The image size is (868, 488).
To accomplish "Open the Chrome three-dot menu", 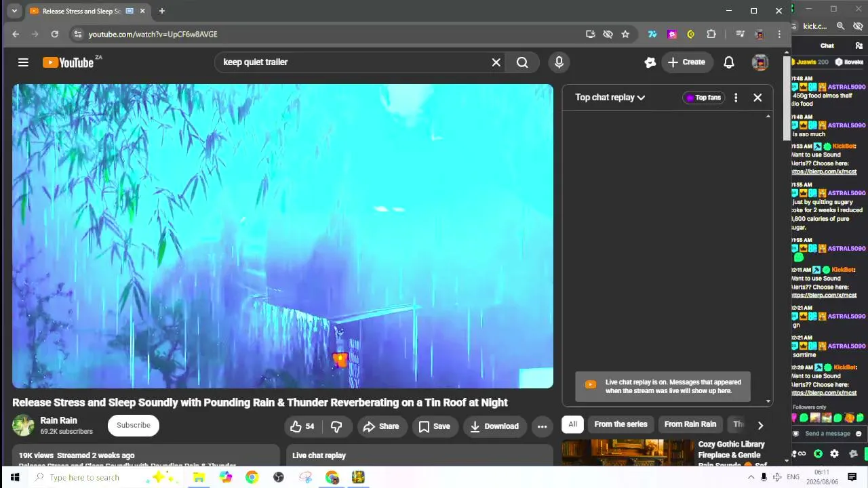I will click(779, 34).
